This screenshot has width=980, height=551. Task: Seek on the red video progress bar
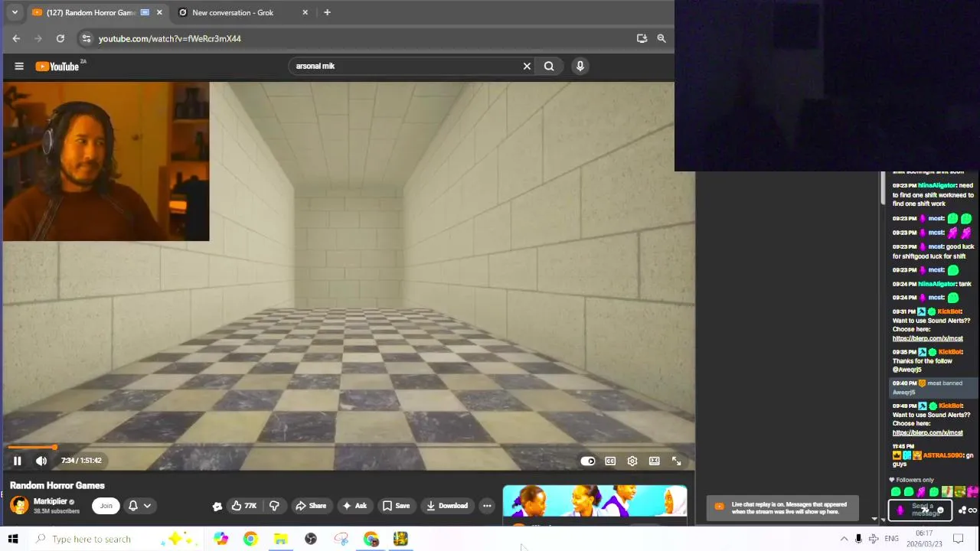click(x=348, y=448)
